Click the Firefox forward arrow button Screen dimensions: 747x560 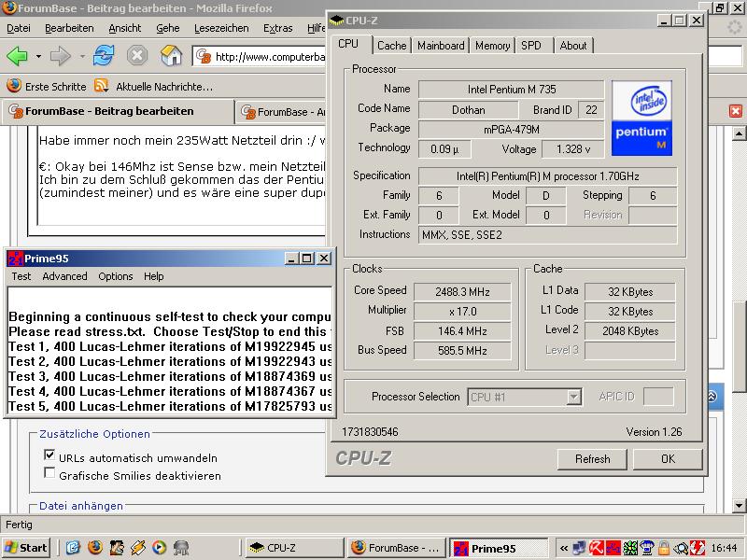[61, 56]
